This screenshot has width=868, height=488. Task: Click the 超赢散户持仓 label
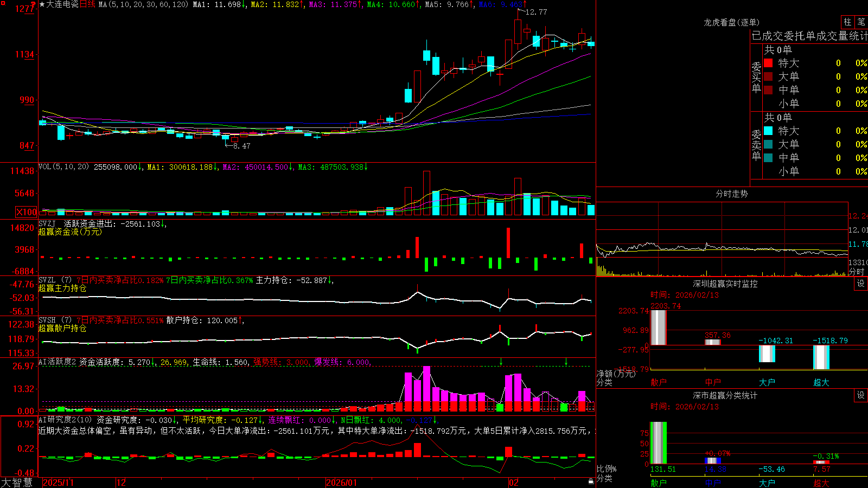[62, 328]
